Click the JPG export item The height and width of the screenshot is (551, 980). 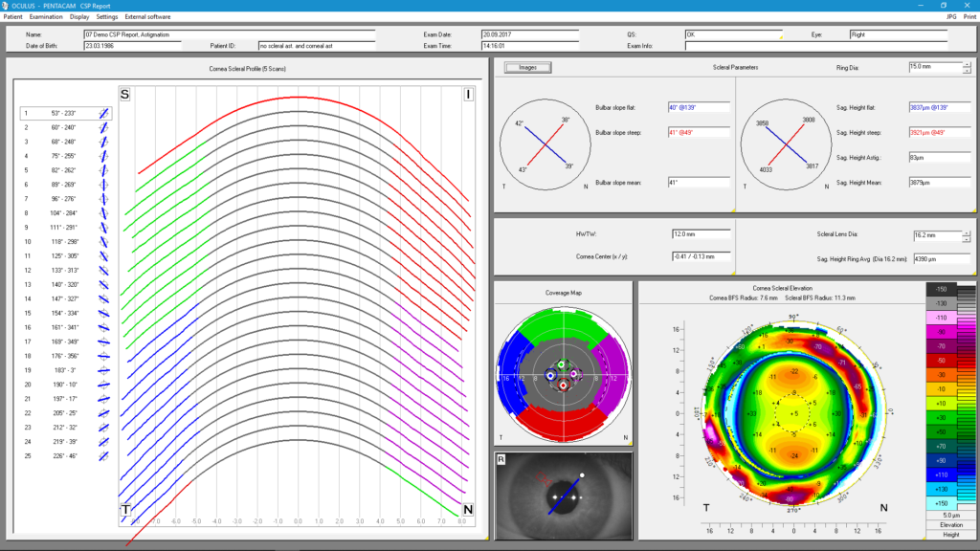pos(951,17)
